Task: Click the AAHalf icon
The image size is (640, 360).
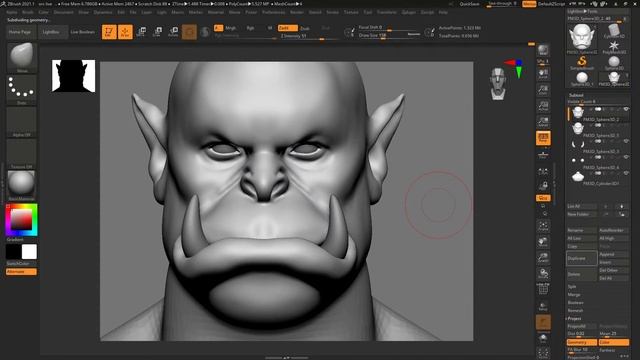Action: tap(543, 122)
